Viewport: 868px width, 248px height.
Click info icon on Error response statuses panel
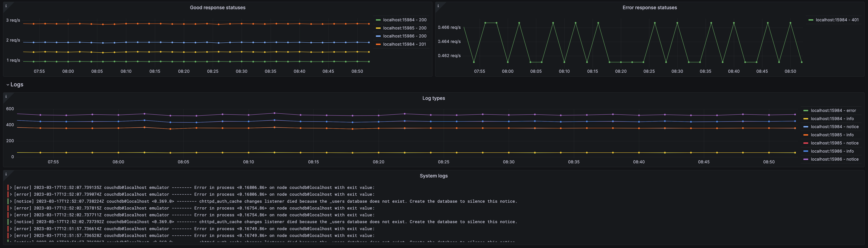[438, 6]
